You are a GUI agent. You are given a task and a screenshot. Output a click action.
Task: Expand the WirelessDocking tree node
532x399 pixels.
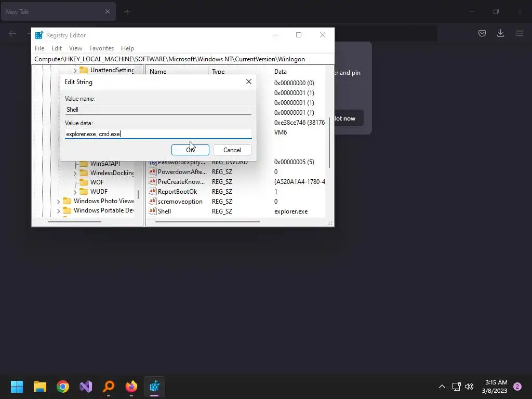coord(75,173)
